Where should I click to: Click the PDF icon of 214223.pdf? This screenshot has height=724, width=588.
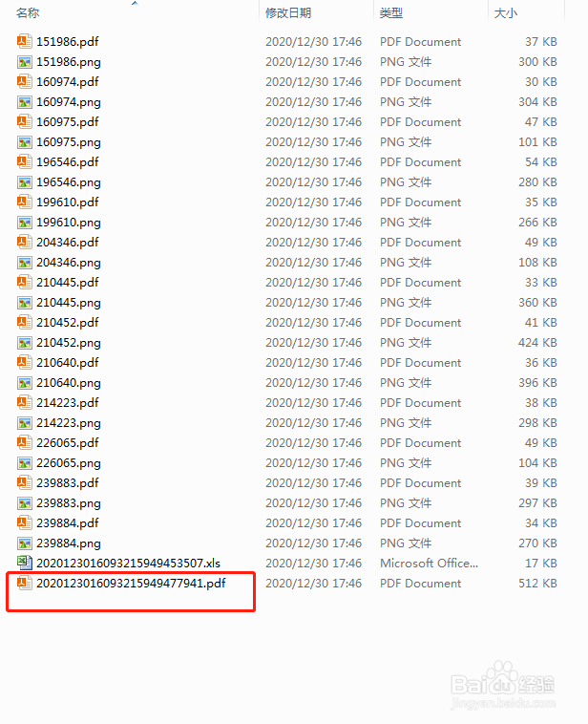tap(25, 403)
